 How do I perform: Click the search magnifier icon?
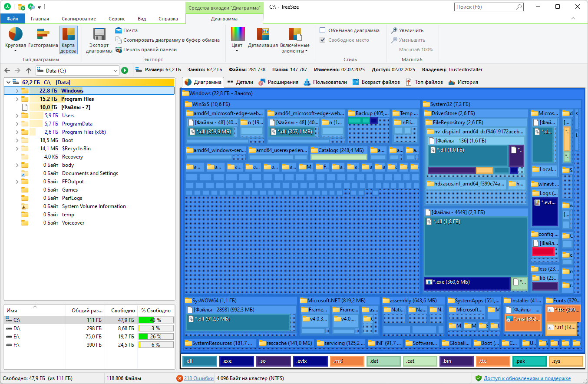click(519, 7)
